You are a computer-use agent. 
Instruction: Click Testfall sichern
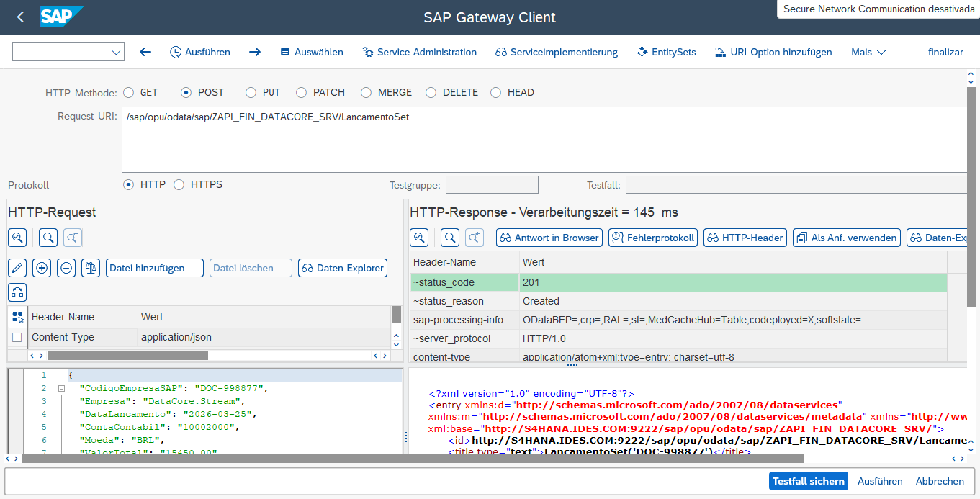809,481
